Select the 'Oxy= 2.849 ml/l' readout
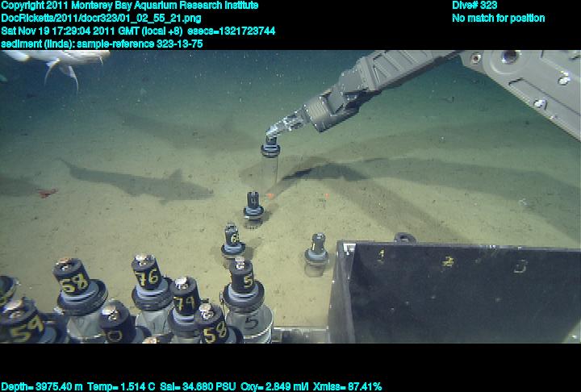This screenshot has height=392, width=581. [x=274, y=387]
